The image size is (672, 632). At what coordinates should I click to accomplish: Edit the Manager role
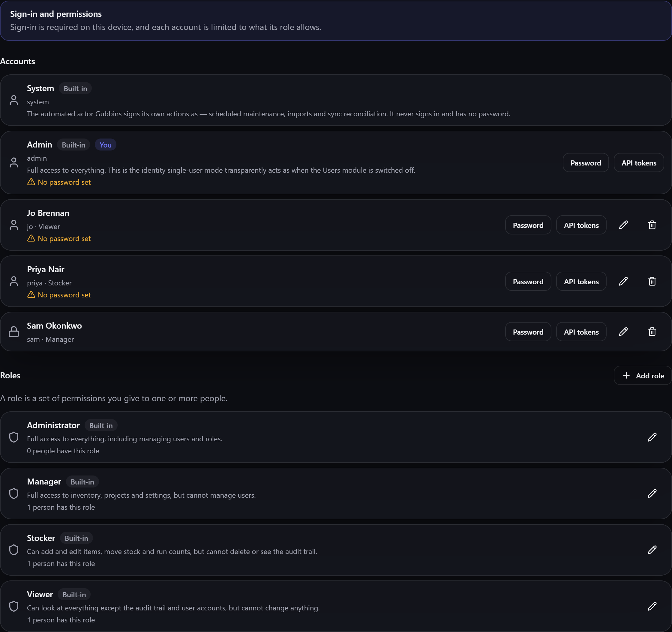(652, 493)
